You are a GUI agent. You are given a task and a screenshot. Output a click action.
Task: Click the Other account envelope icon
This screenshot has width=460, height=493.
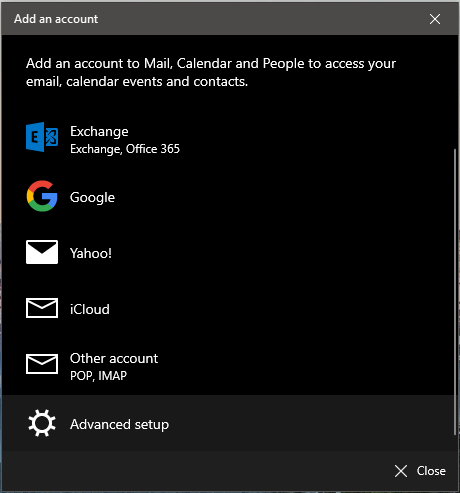point(42,364)
